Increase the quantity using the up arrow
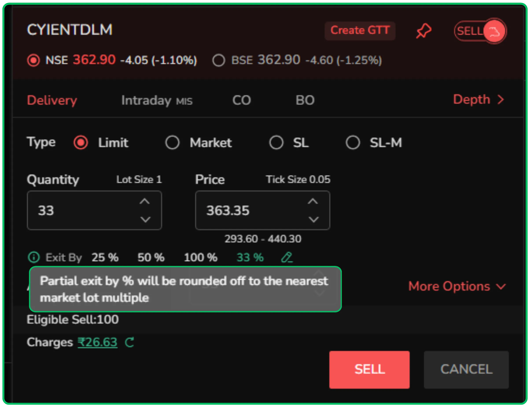532x406 pixels. (x=145, y=201)
